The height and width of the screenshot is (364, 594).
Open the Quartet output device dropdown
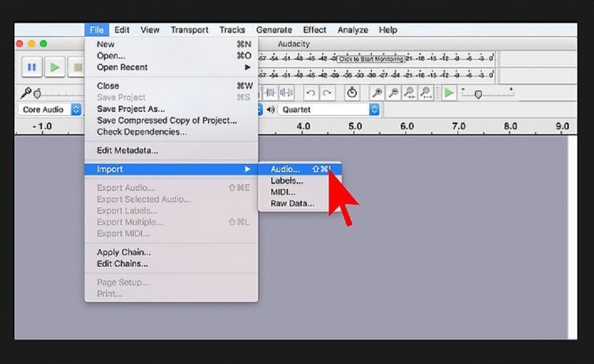329,110
